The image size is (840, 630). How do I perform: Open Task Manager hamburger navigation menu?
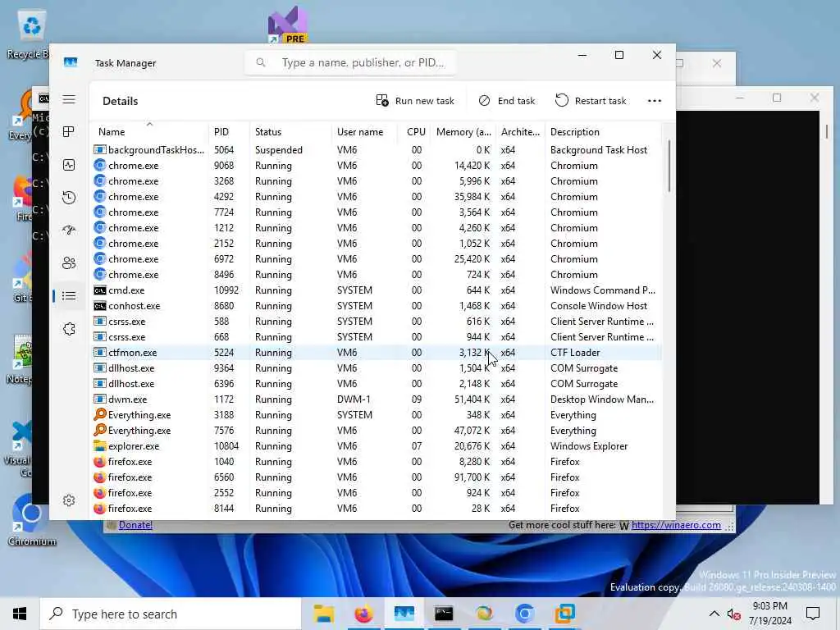pyautogui.click(x=69, y=99)
